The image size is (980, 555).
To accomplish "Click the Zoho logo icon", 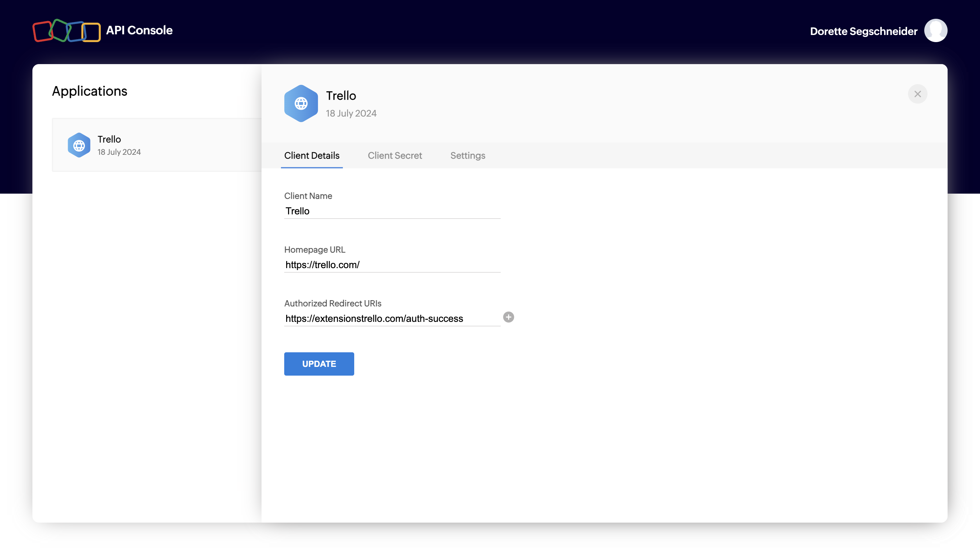I will pos(66,30).
